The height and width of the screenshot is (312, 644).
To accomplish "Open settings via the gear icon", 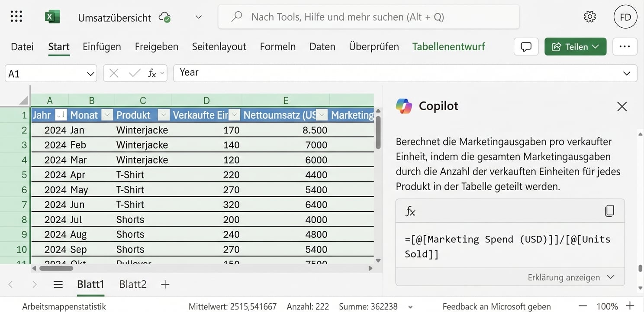I will [589, 16].
